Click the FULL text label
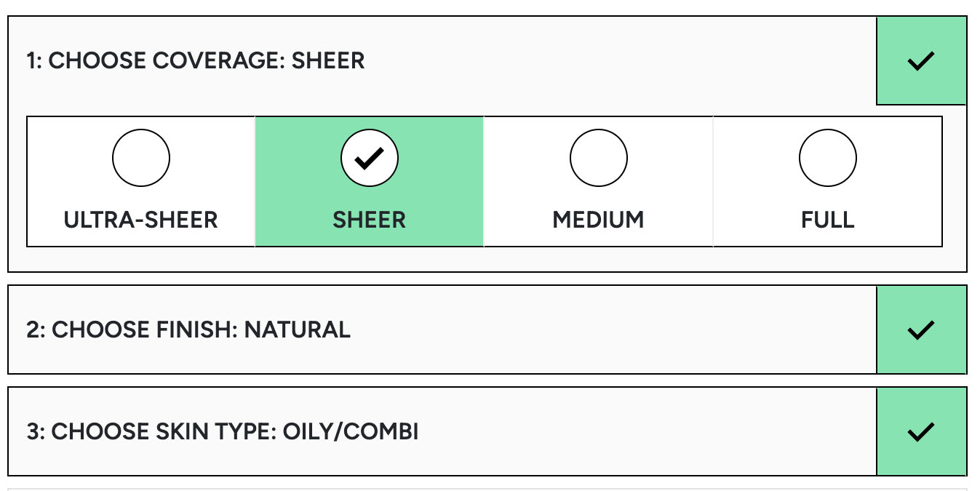The width and height of the screenshot is (980, 491). [827, 220]
